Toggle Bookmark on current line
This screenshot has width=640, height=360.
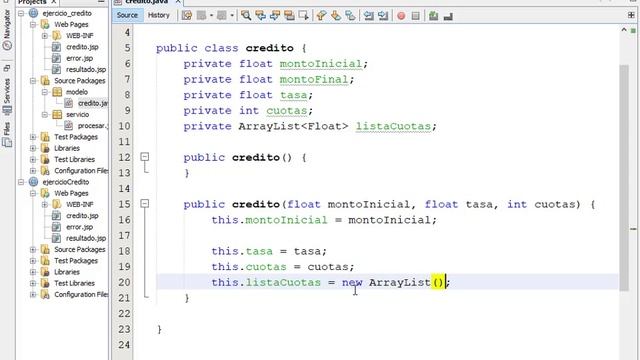coord(350,16)
